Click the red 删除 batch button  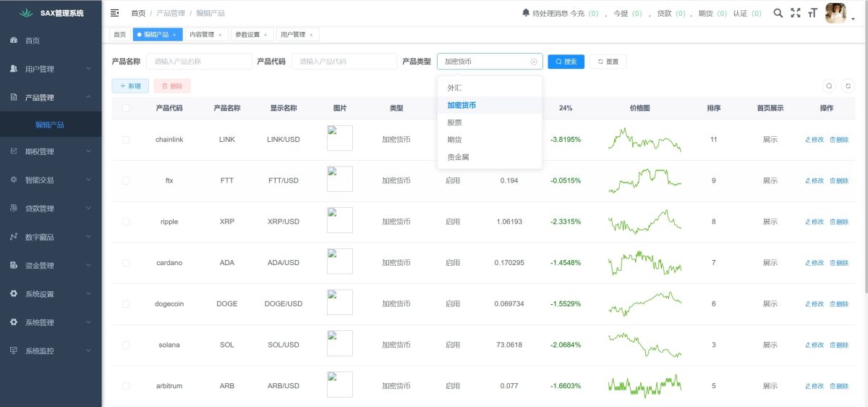tap(172, 85)
